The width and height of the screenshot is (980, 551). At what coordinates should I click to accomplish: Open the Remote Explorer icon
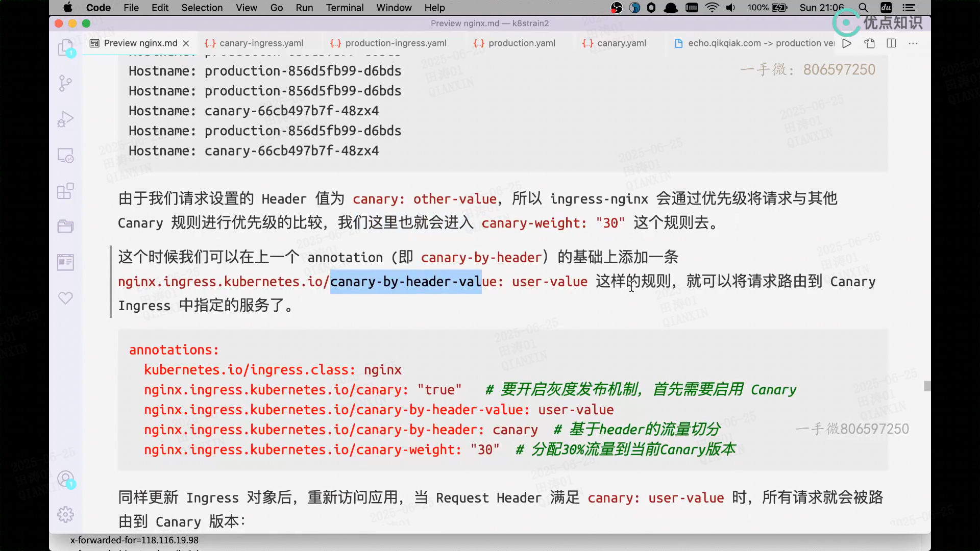point(65,155)
